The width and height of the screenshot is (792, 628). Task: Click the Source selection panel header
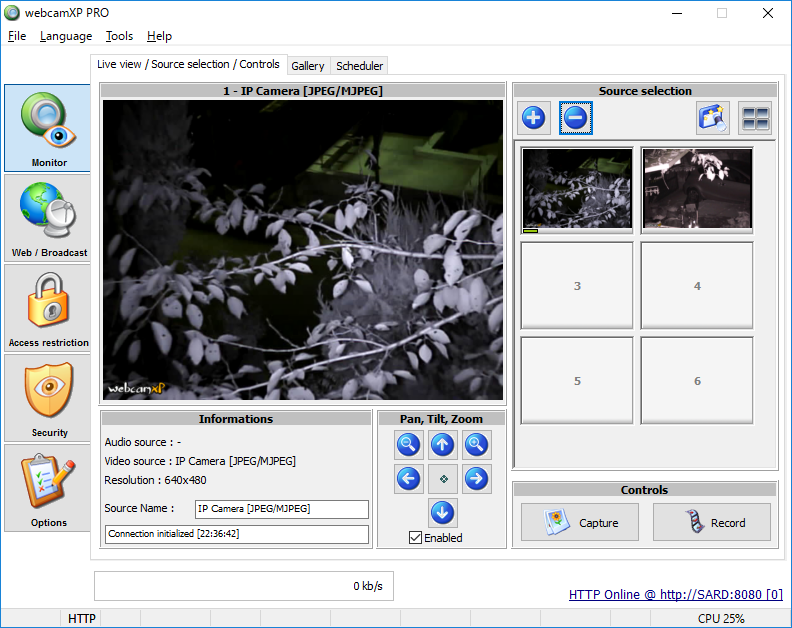(x=645, y=91)
